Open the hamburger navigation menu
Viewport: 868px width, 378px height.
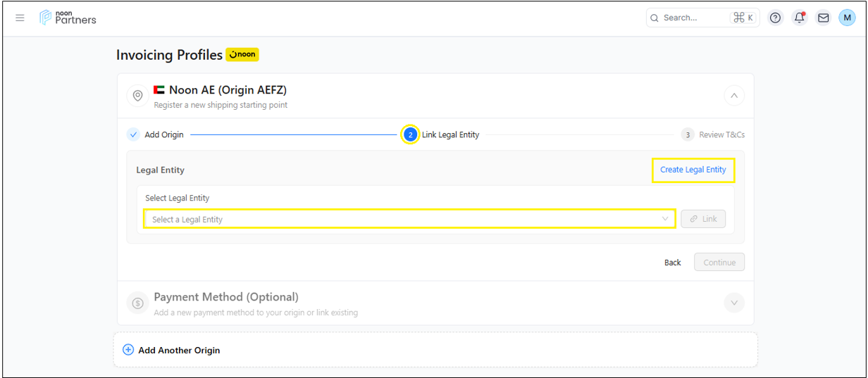pos(20,18)
